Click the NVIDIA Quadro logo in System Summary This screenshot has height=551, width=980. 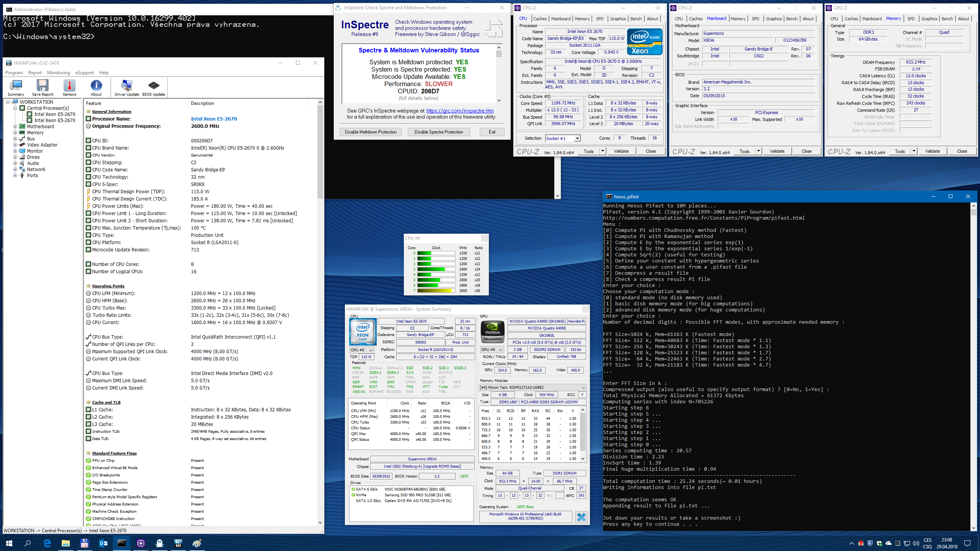492,332
